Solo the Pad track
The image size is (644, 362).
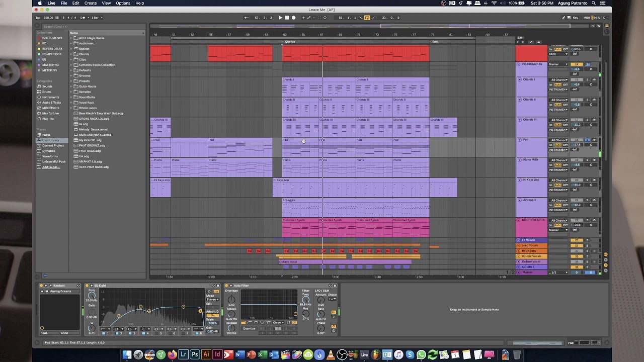pyautogui.click(x=587, y=140)
